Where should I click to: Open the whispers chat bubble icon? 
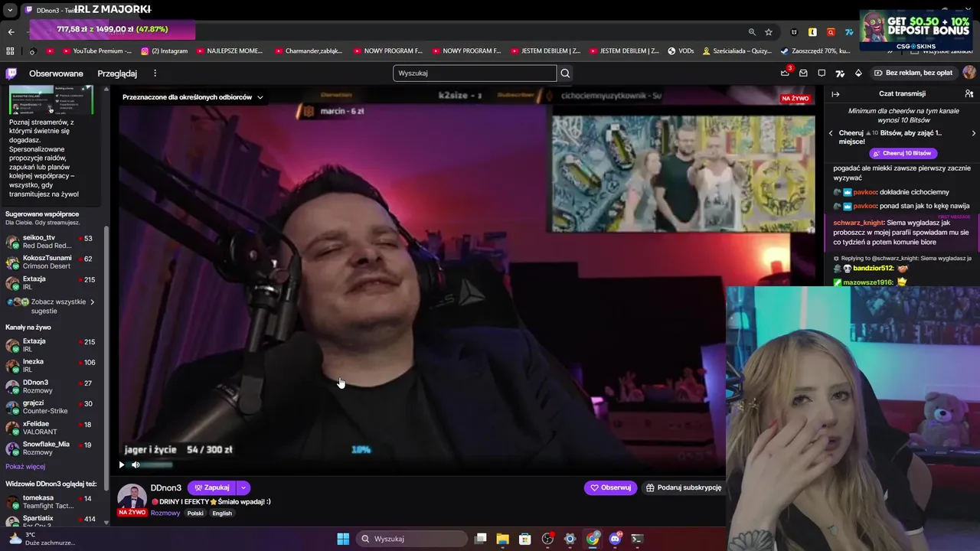822,73
